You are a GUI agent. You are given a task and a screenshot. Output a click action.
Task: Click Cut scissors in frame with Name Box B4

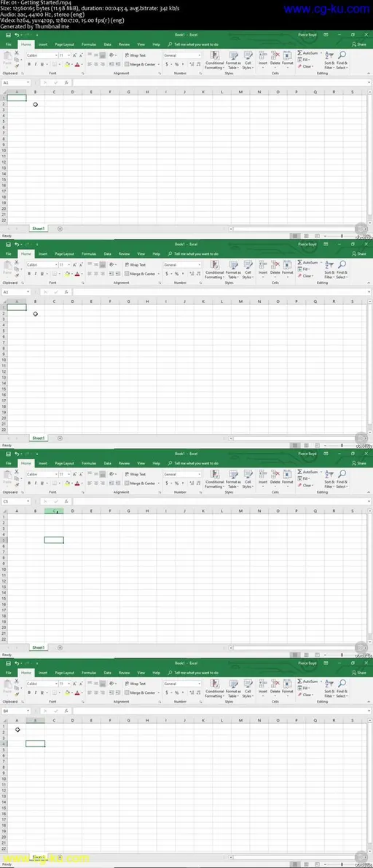pyautogui.click(x=17, y=682)
